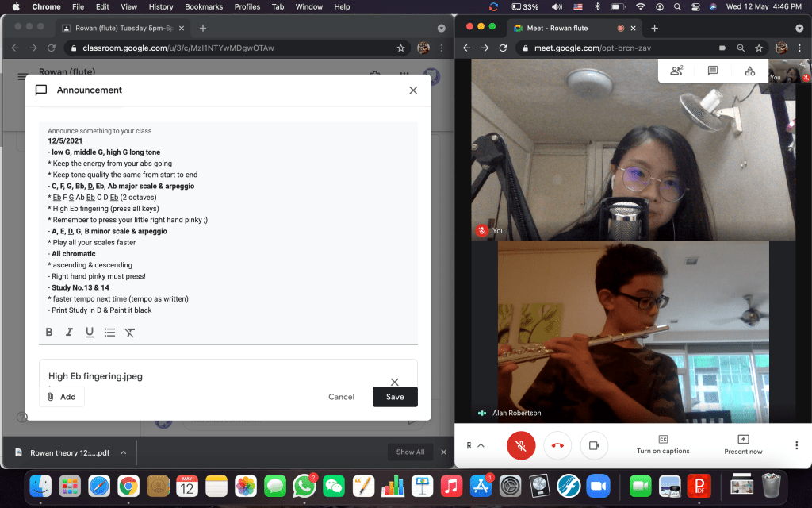Turn off the camera in Meet

pyautogui.click(x=594, y=445)
